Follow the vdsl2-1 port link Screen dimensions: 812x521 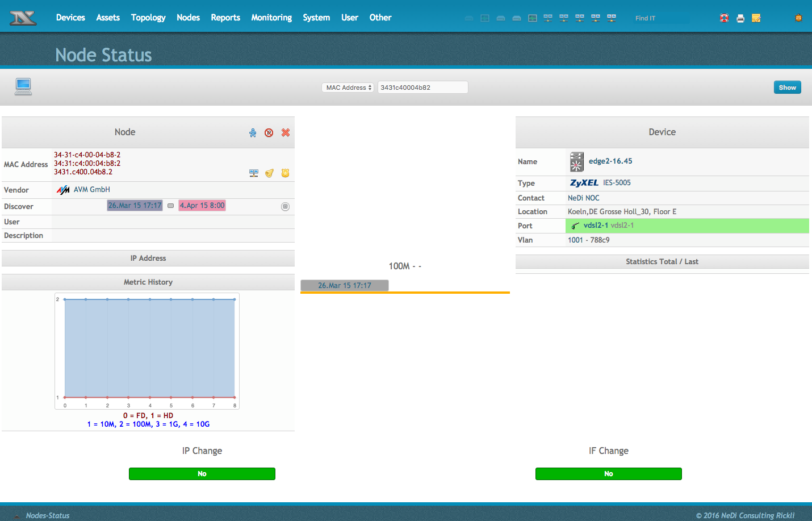point(596,226)
